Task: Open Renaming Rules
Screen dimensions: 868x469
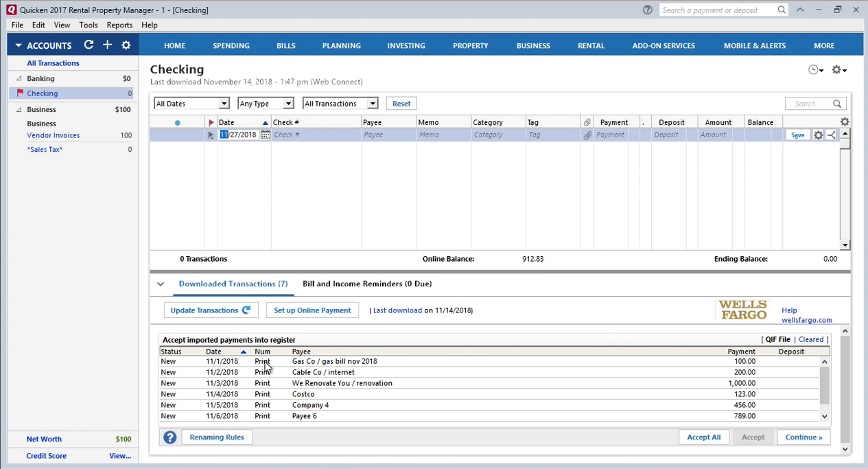Action: [x=217, y=437]
